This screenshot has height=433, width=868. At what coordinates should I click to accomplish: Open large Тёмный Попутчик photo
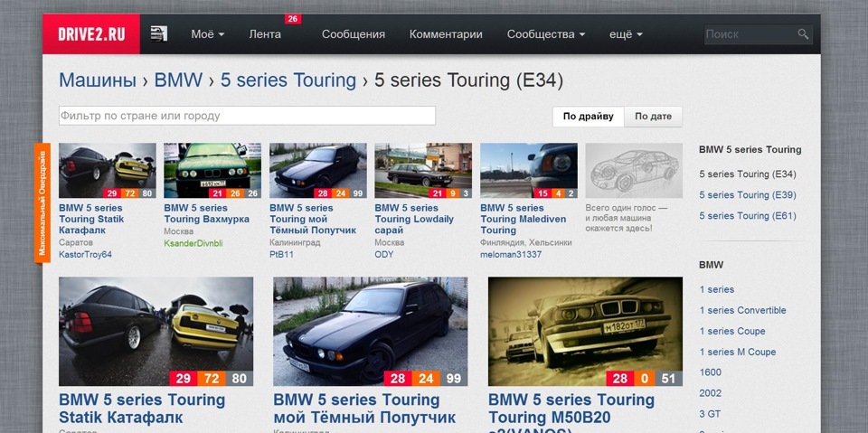pos(371,331)
